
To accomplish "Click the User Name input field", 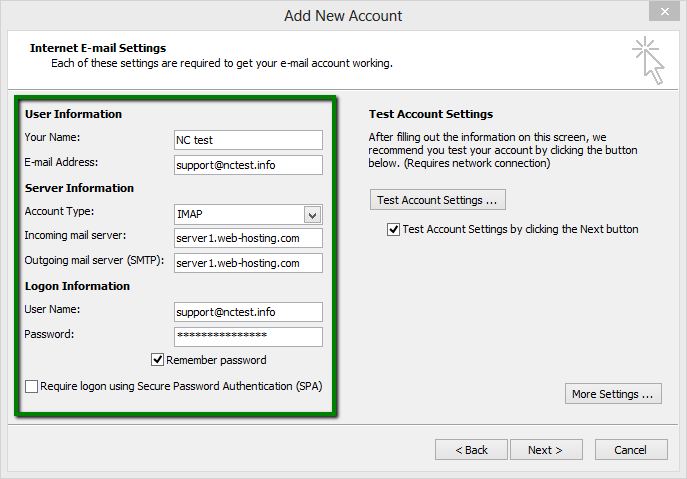I will (x=248, y=312).
